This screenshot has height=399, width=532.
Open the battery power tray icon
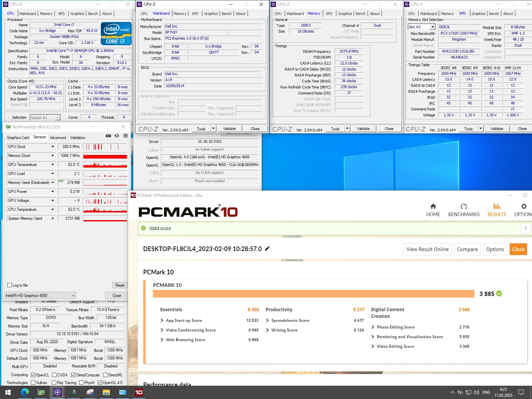461,392
